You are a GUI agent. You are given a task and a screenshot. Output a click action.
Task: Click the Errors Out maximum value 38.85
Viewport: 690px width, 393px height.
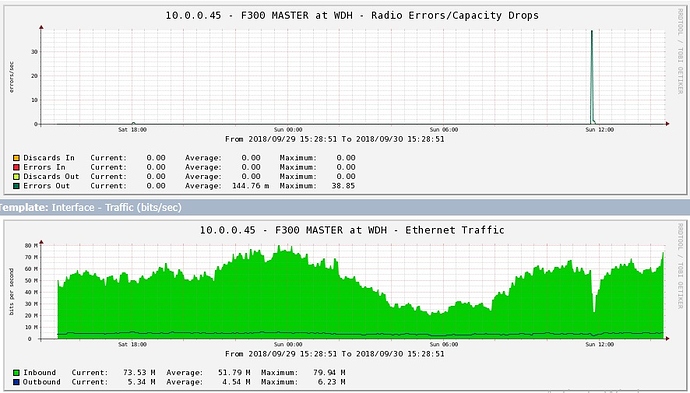coord(343,186)
